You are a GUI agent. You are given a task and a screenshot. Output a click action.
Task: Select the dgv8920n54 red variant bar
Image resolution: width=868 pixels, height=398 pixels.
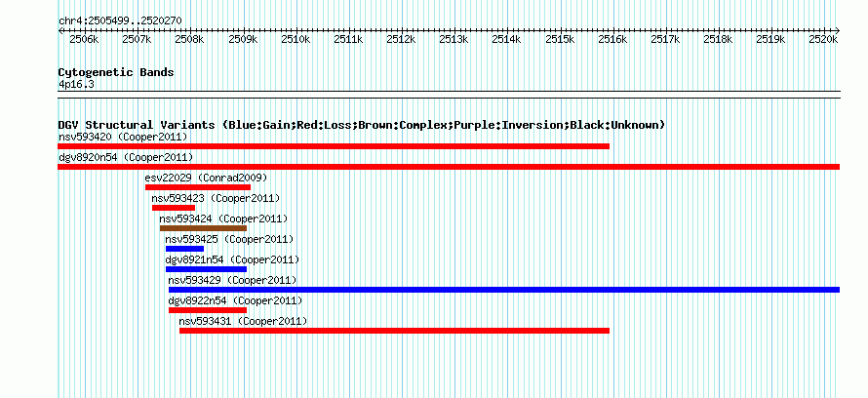[449, 167]
